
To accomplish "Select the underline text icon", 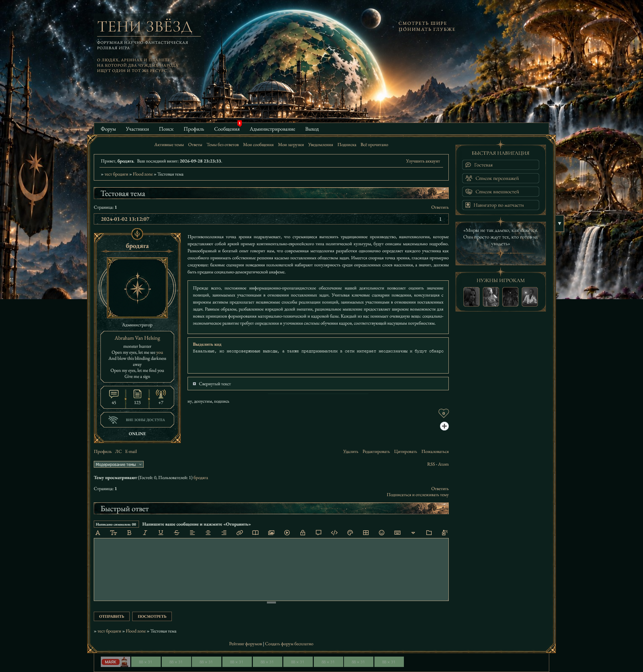I will click(161, 532).
